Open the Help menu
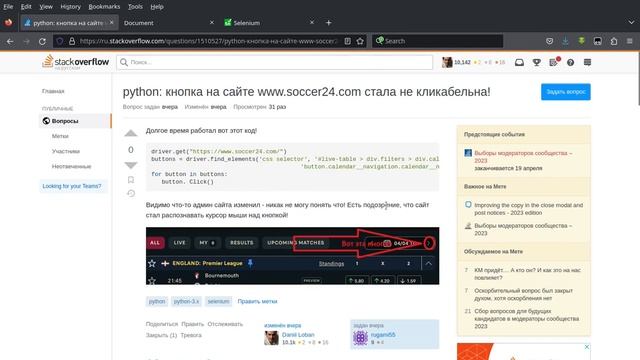This screenshot has height=360, width=640. (x=157, y=7)
